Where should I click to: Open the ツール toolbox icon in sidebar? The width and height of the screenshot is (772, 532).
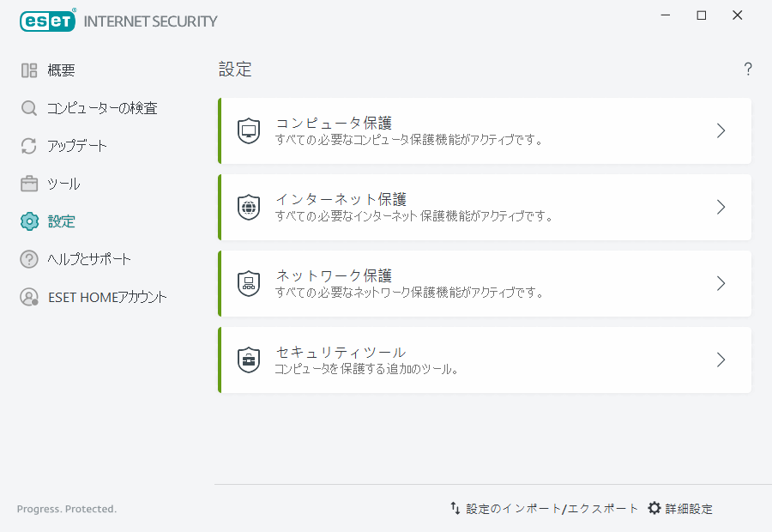coord(28,183)
